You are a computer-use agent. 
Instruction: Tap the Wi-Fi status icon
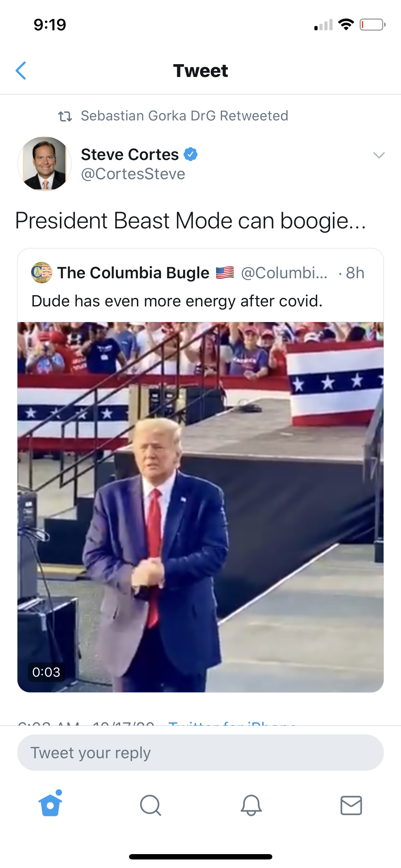[346, 24]
